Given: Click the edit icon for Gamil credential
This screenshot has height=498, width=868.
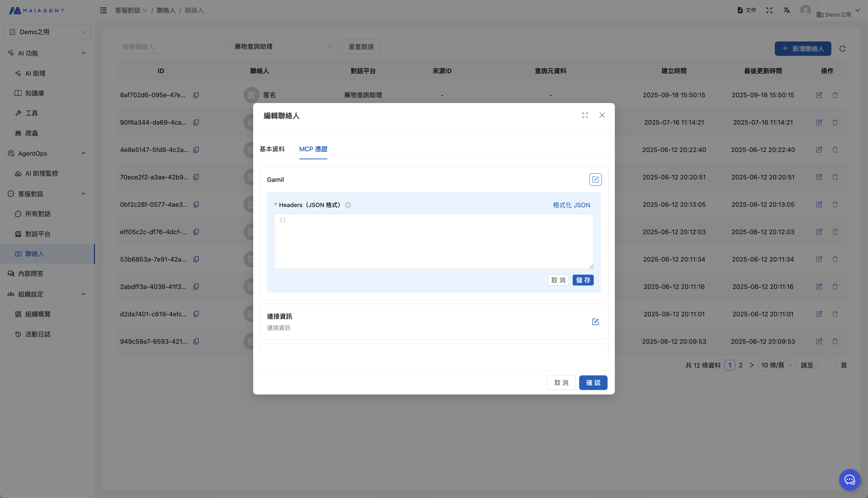Looking at the screenshot, I should tap(595, 180).
